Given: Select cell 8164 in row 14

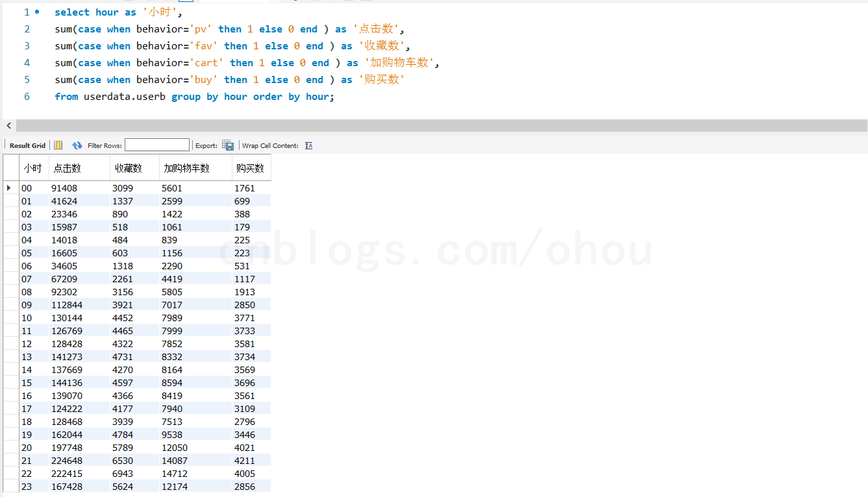Looking at the screenshot, I should [195, 370].
